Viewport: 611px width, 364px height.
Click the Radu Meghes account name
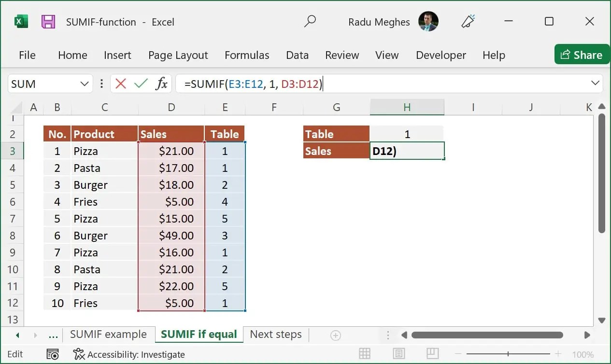click(379, 22)
